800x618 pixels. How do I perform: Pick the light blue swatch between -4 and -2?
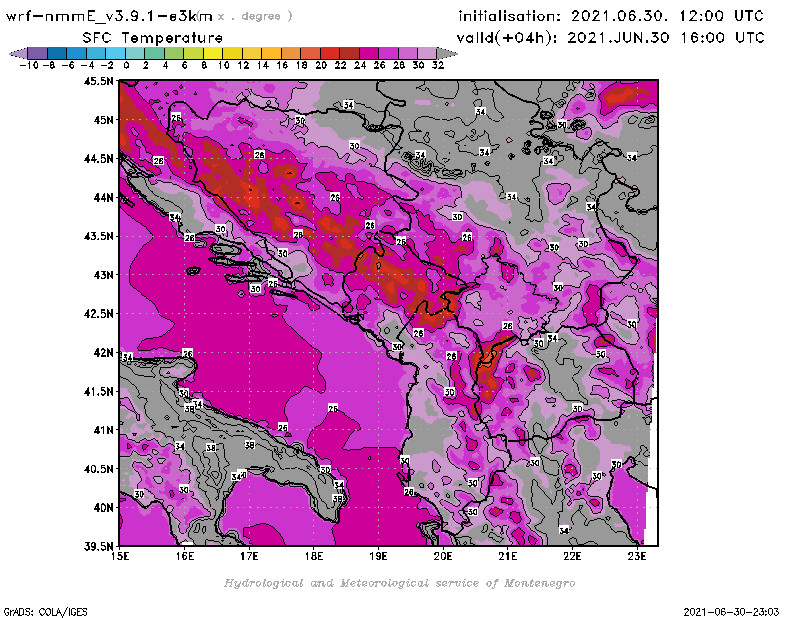(x=96, y=54)
